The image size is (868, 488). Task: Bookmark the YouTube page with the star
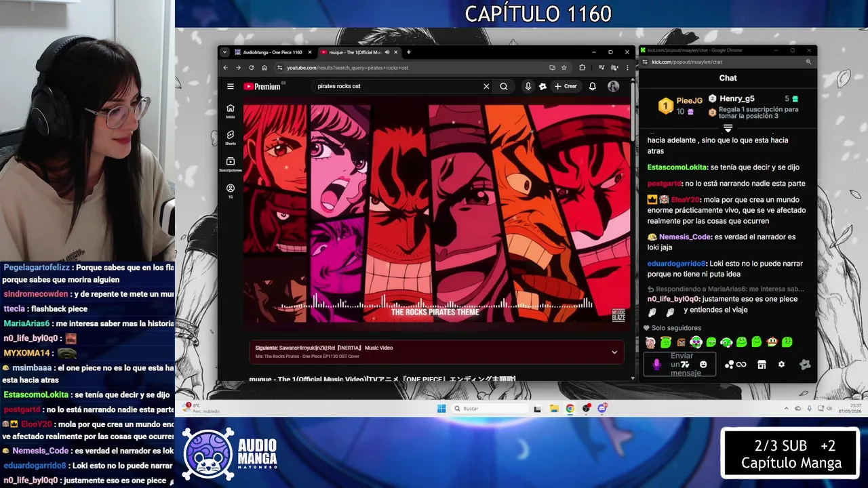click(x=564, y=67)
